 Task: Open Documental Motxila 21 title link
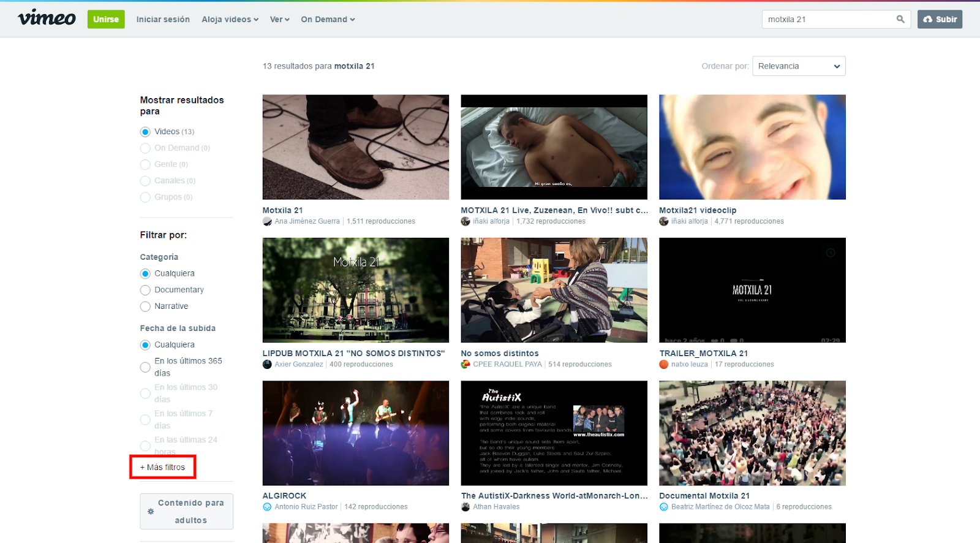pyautogui.click(x=704, y=496)
